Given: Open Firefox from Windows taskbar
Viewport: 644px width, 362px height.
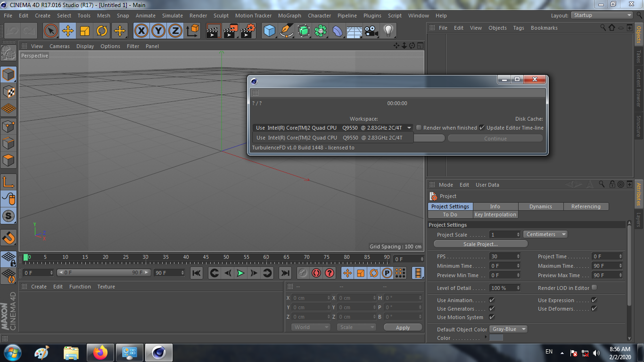Looking at the screenshot, I should coord(100,352).
